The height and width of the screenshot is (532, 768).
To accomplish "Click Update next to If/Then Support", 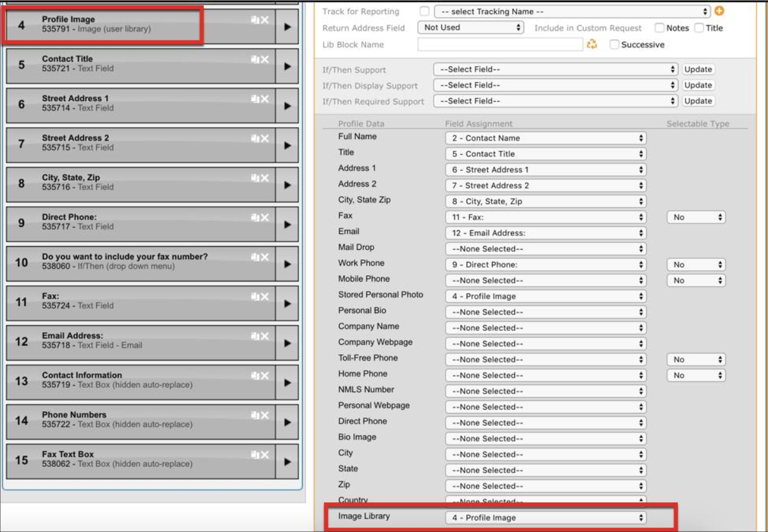I will [698, 70].
